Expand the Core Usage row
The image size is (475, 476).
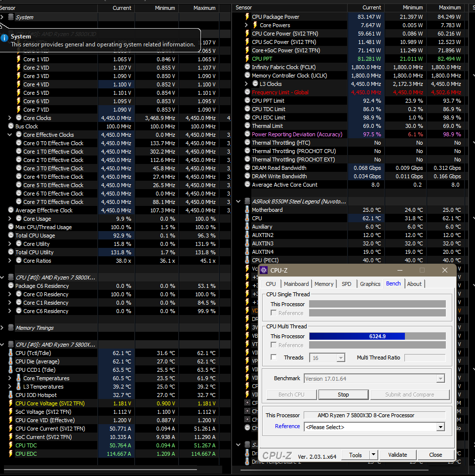tap(10, 218)
